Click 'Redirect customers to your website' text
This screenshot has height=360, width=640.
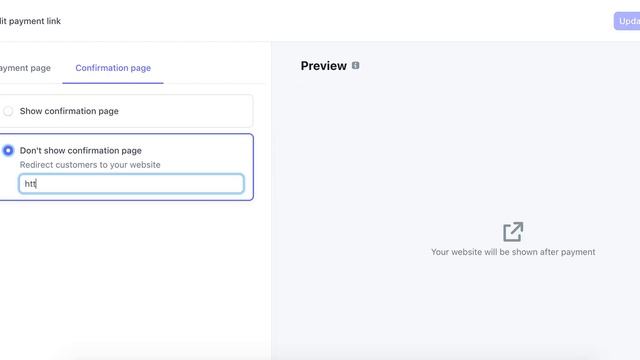click(x=90, y=165)
